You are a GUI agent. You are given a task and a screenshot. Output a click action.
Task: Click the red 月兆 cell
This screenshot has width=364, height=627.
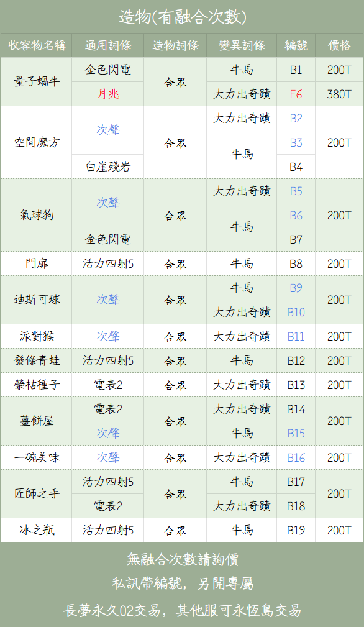(x=108, y=94)
